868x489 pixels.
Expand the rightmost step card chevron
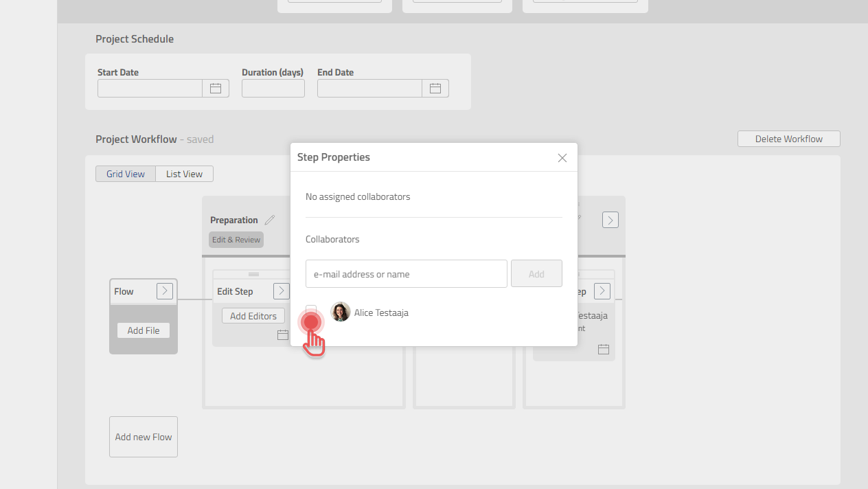point(602,291)
